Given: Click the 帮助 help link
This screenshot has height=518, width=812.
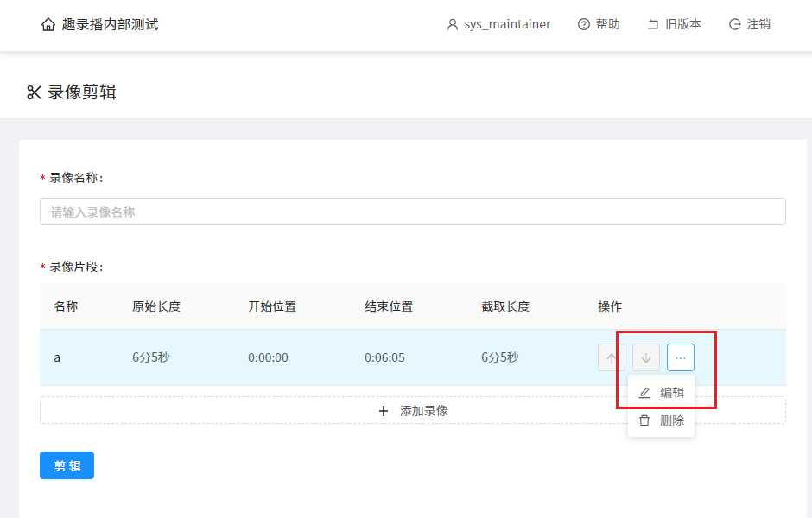Looking at the screenshot, I should click(599, 24).
